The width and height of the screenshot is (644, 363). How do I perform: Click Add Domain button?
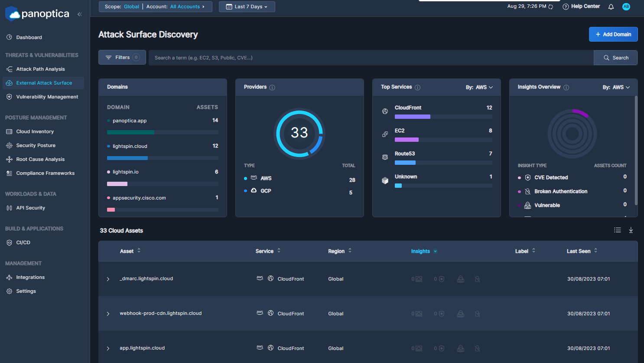[613, 34]
